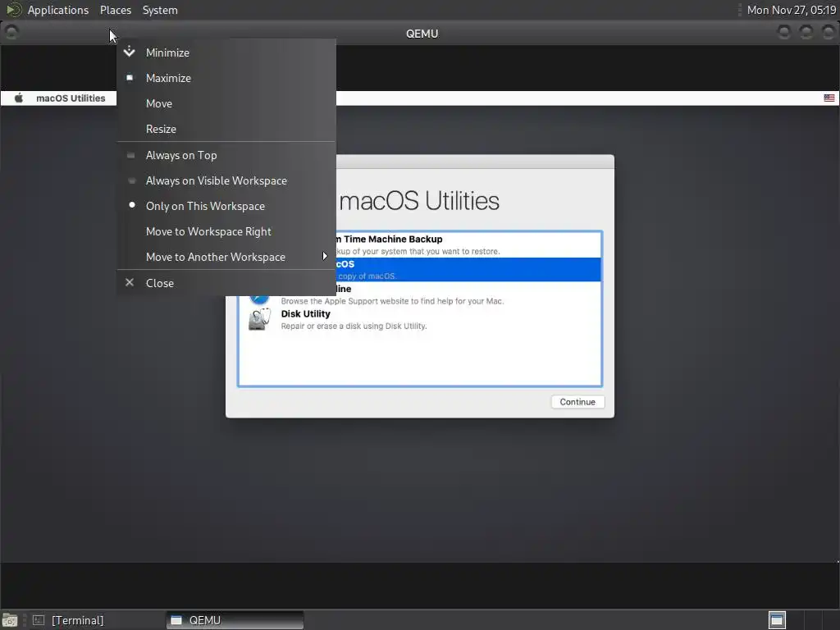The width and height of the screenshot is (840, 630).
Task: Open the Places menu
Action: (x=116, y=10)
